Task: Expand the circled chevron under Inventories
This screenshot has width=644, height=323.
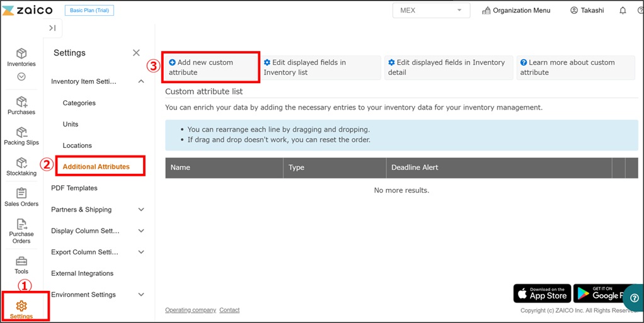Action: coord(21,76)
